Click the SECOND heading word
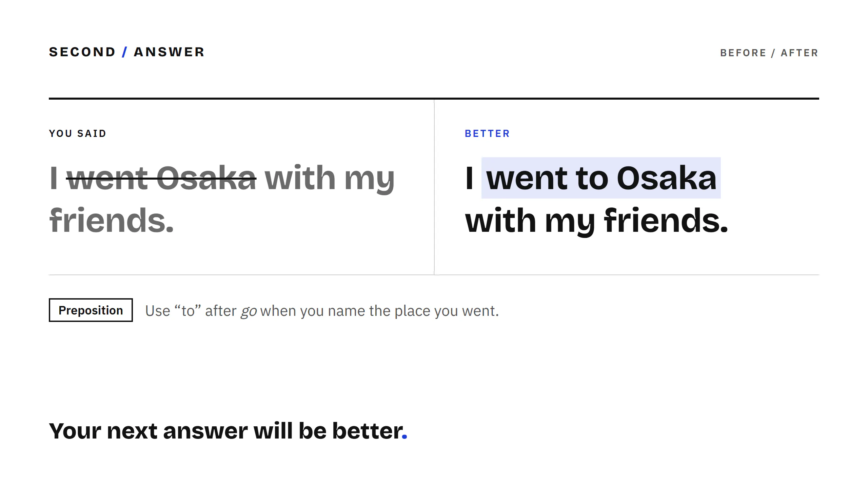This screenshot has width=868, height=488. 82,52
